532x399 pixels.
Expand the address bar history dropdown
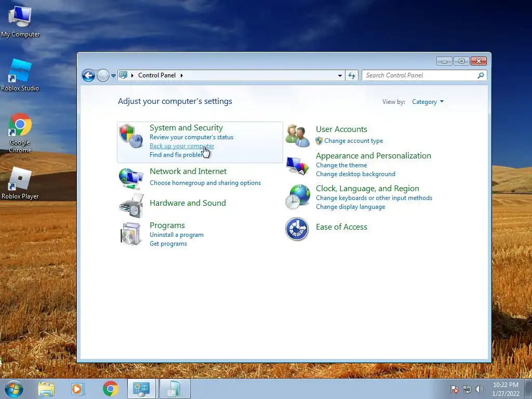pos(340,75)
